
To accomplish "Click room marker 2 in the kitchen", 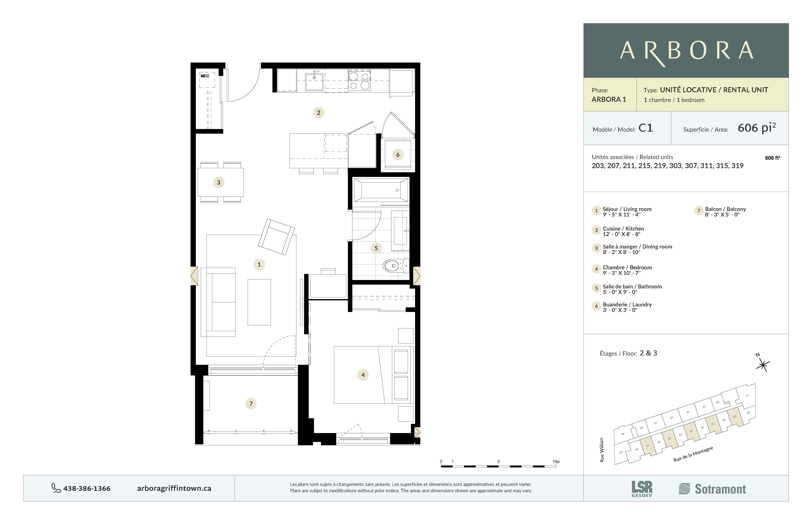I will pyautogui.click(x=319, y=112).
